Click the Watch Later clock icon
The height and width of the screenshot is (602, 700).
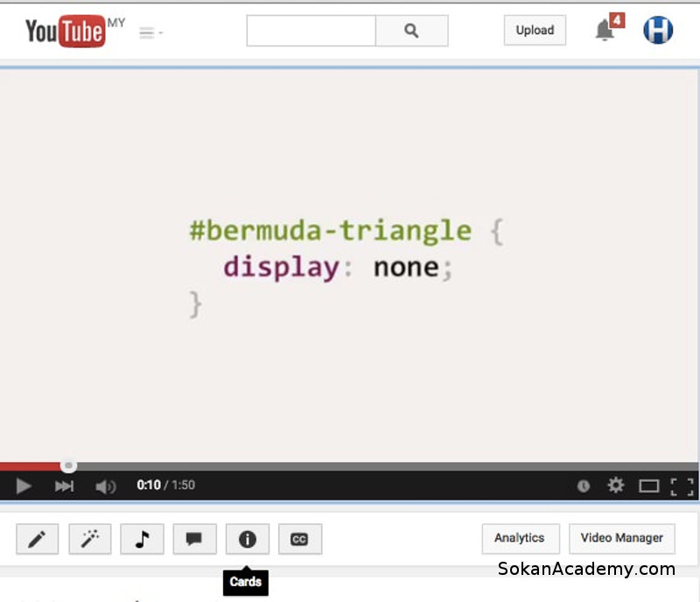pos(584,486)
